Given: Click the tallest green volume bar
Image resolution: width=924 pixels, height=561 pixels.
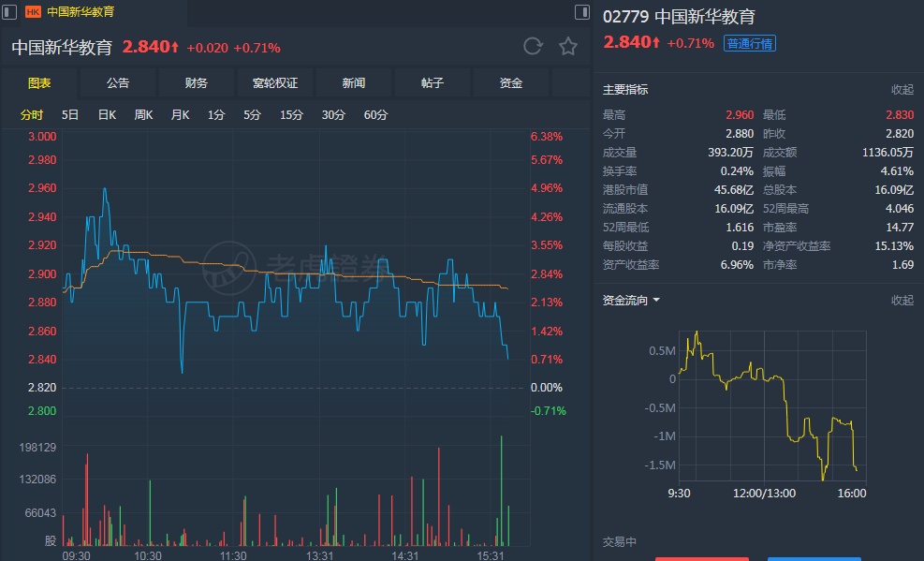Looking at the screenshot, I should tap(502, 490).
